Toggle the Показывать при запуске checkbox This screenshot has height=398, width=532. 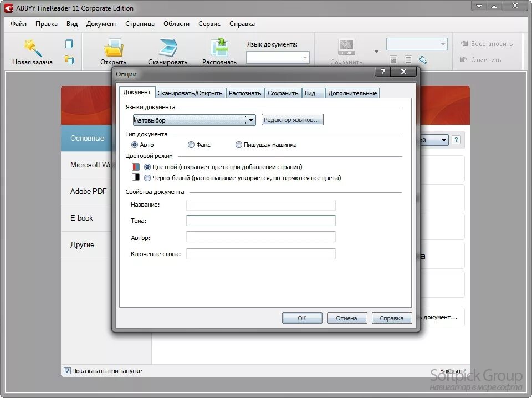(x=67, y=370)
